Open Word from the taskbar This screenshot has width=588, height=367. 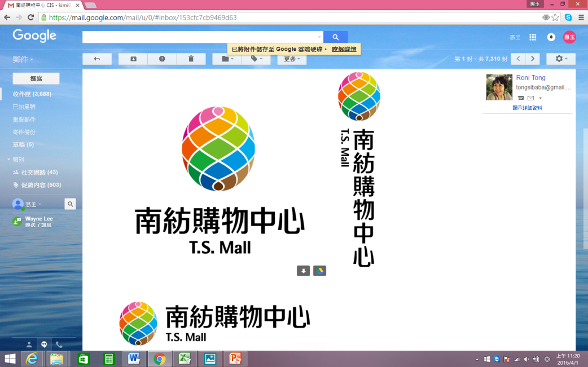click(134, 359)
